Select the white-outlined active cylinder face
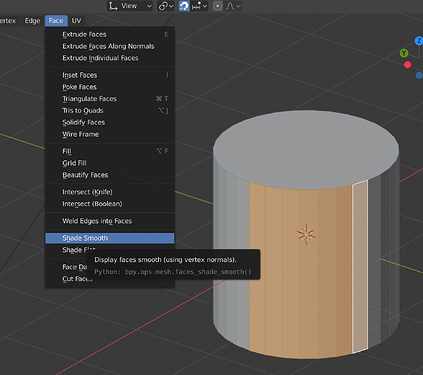 (x=360, y=267)
